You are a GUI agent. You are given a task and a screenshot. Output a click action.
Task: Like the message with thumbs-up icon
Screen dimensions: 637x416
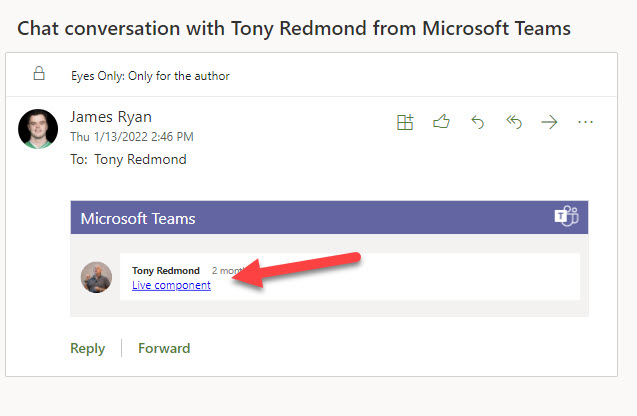(441, 121)
